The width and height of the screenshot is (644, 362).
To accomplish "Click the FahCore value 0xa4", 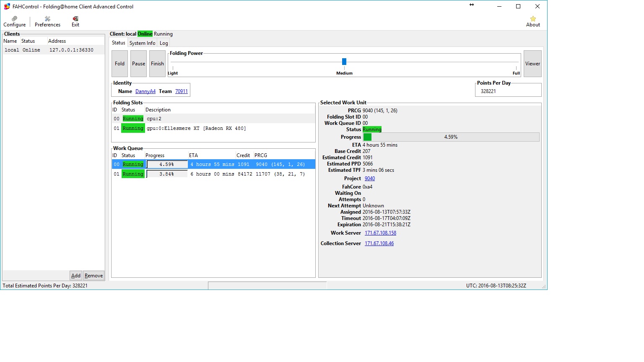I will 367,187.
